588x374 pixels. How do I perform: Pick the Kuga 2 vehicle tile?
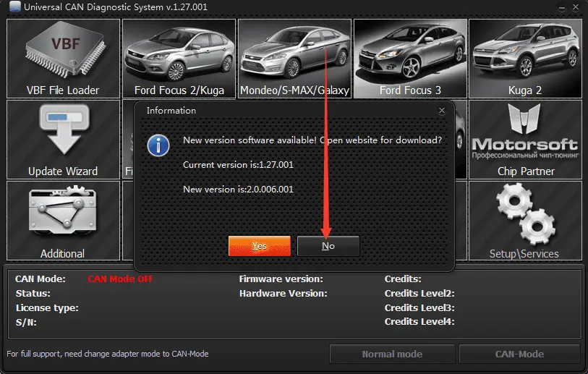coord(525,59)
